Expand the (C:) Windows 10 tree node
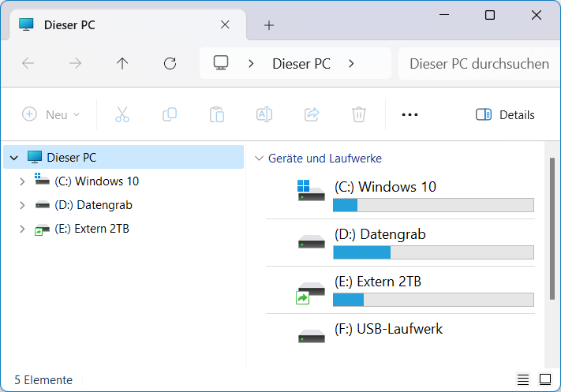Viewport: 561px width, 392px height. [23, 181]
